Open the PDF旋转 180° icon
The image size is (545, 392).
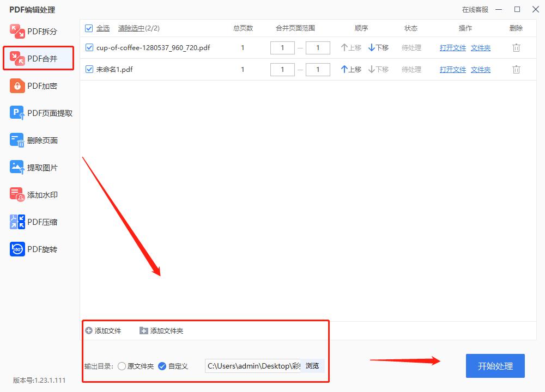pos(17,249)
